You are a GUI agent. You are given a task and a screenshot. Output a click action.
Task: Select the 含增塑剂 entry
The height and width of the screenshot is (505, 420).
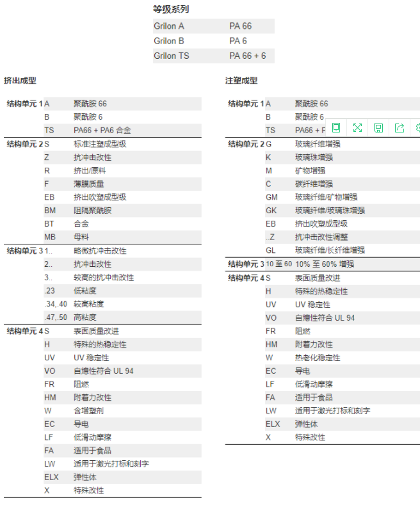point(88,411)
